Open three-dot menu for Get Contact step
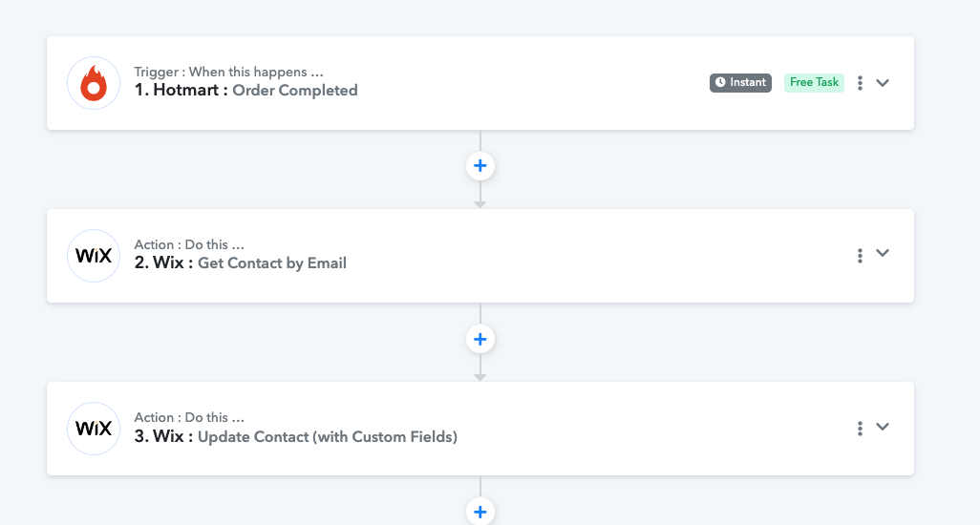 point(860,256)
